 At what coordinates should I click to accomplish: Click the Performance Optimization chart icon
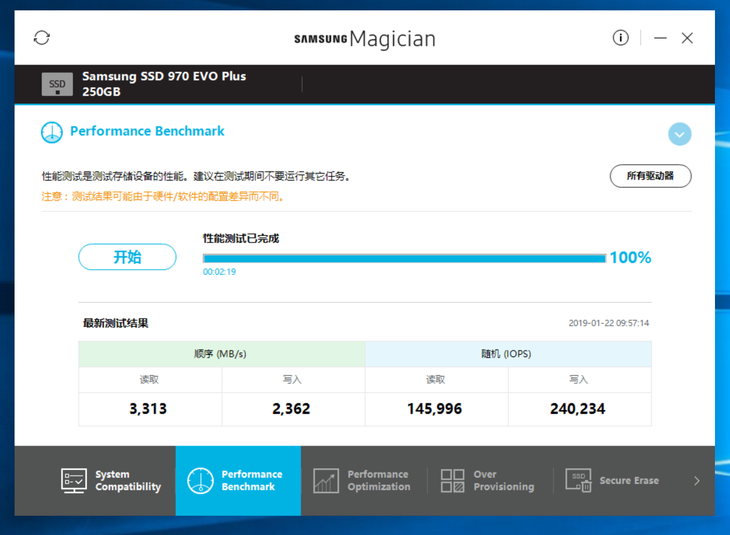tap(326, 481)
